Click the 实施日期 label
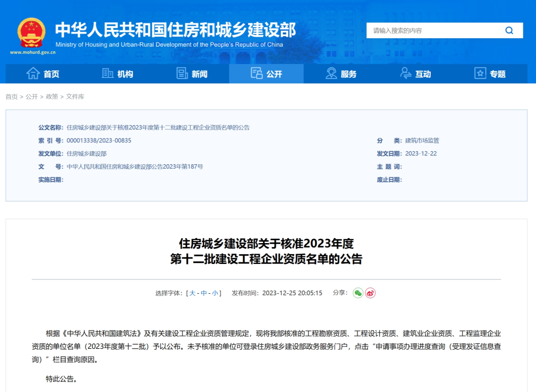 click(x=51, y=180)
